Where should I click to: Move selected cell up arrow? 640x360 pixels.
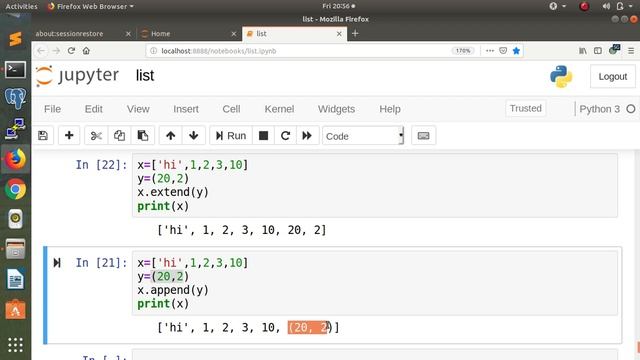[171, 136]
